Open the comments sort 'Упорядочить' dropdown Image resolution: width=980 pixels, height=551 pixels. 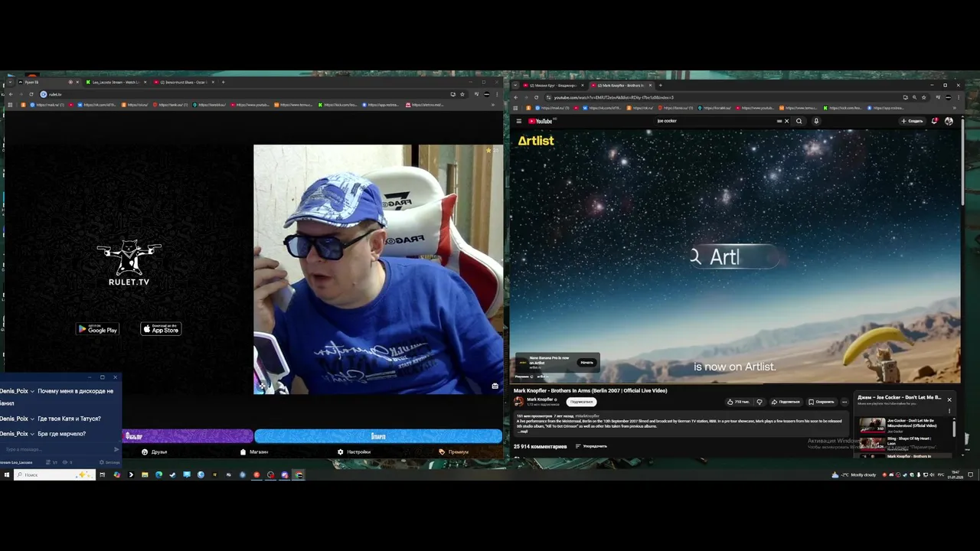[x=591, y=446]
